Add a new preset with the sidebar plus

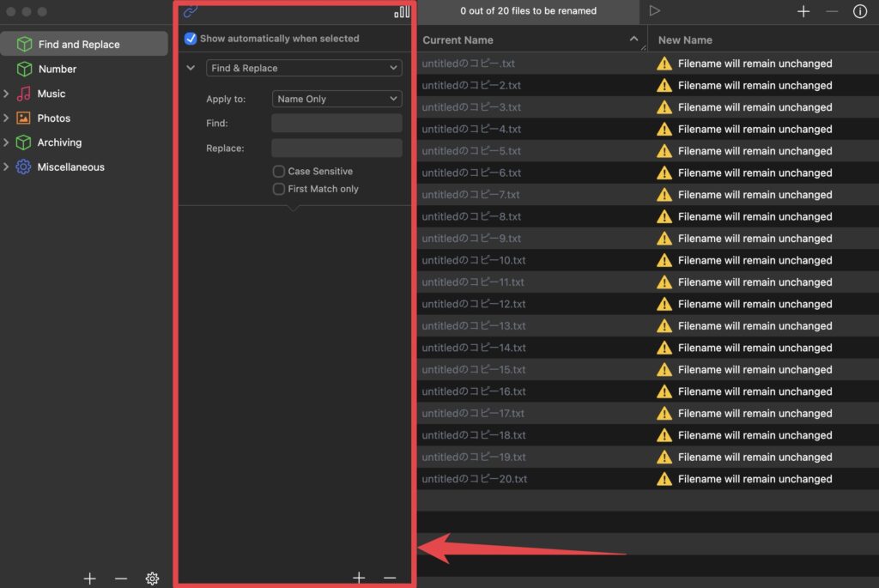89,579
